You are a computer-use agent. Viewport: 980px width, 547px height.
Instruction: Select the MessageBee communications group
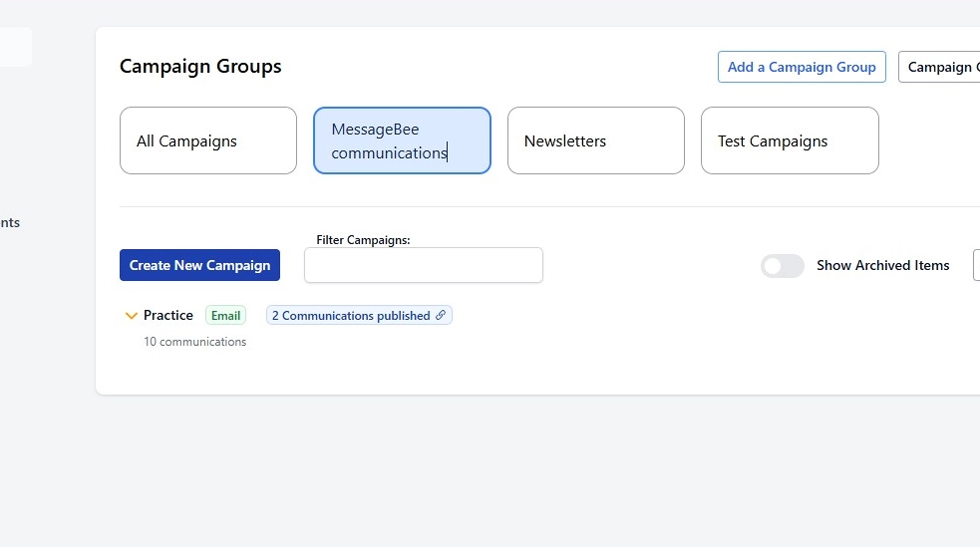point(402,140)
